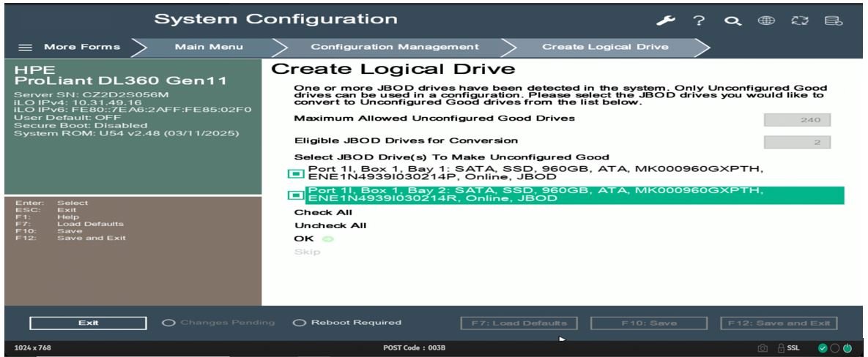Click the POST Code : 003B text

pos(414,348)
